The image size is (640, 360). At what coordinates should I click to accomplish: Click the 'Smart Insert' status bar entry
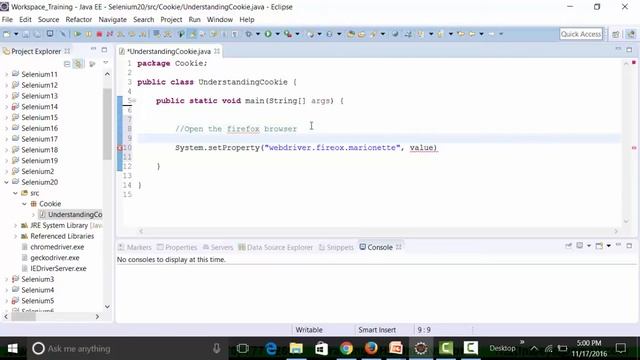point(377,330)
